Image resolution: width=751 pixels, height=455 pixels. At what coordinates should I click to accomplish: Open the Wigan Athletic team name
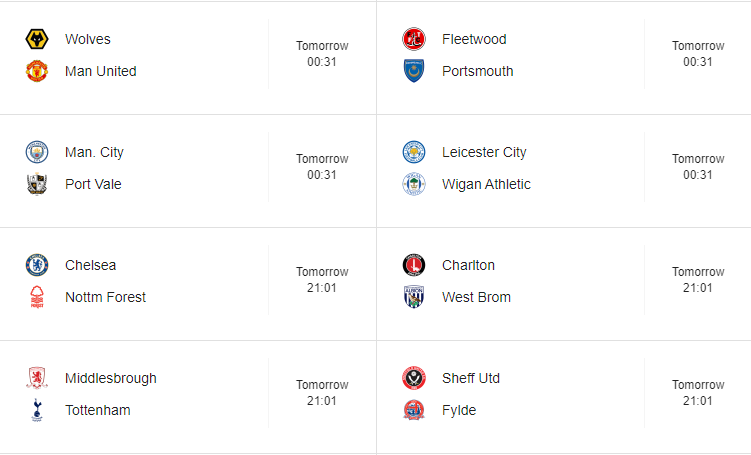[x=486, y=184]
